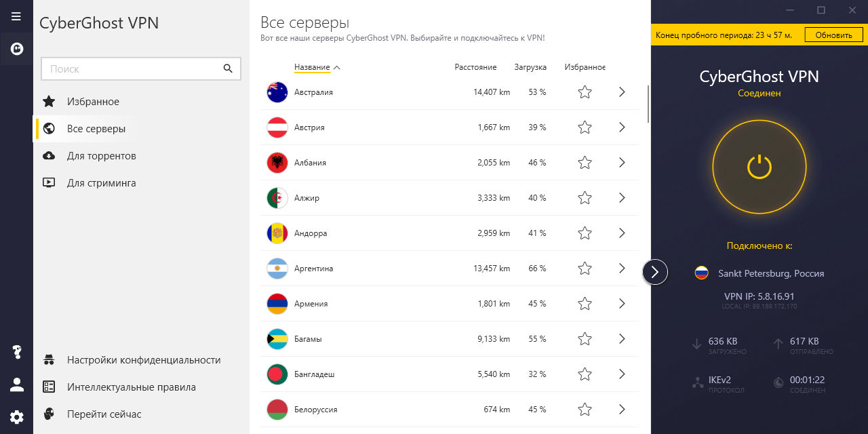The width and height of the screenshot is (868, 434).
Task: Open the Для торрентов section
Action: click(x=101, y=156)
